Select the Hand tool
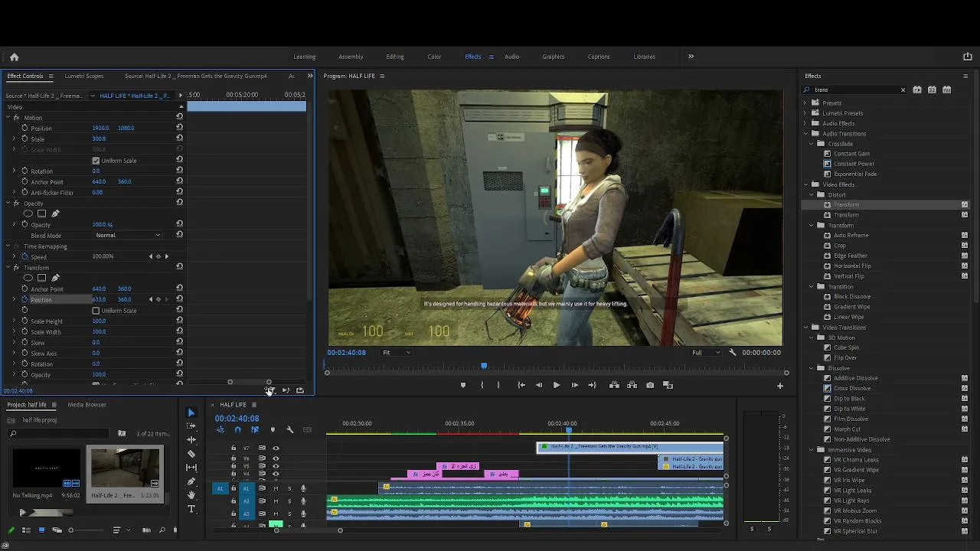Viewport: 980px width, 551px height. click(x=191, y=495)
